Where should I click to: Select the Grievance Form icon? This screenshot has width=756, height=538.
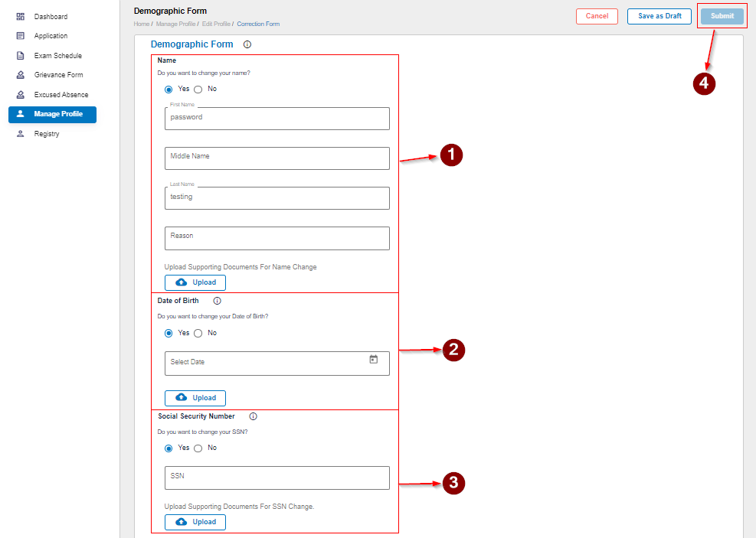click(x=20, y=74)
